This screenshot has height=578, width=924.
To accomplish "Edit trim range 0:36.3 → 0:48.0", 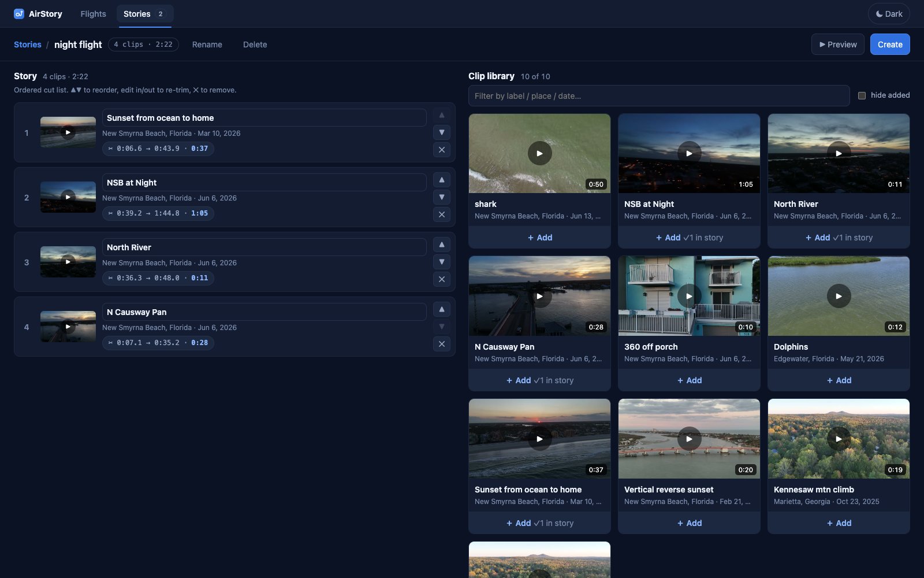I will (x=158, y=278).
